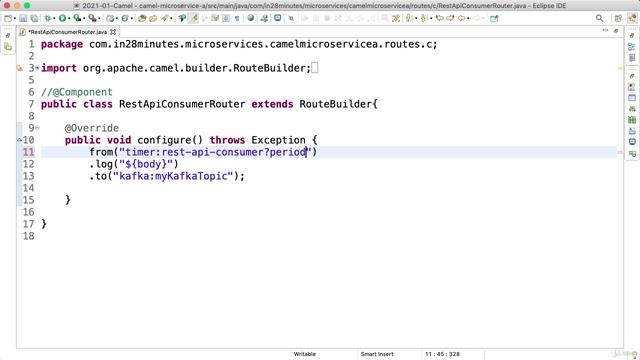The image size is (640, 360).
Task: Click the //@Component comment on line 6
Action: [76, 92]
